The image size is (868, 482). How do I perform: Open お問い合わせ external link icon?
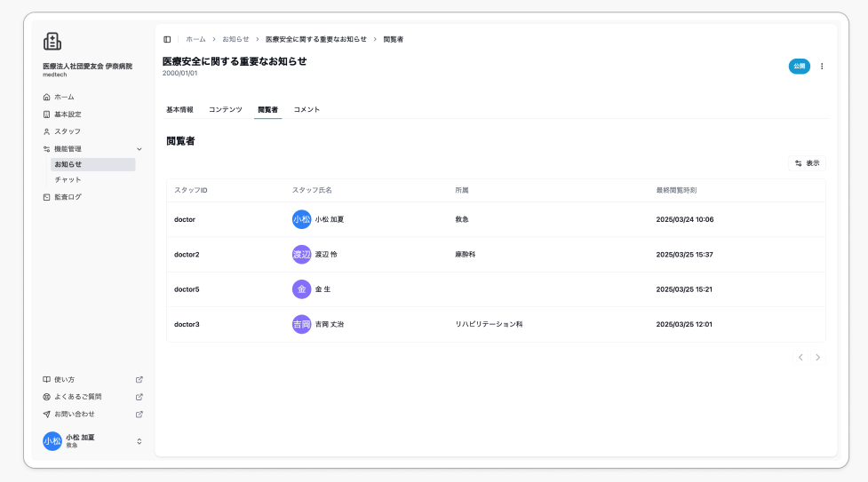click(139, 414)
